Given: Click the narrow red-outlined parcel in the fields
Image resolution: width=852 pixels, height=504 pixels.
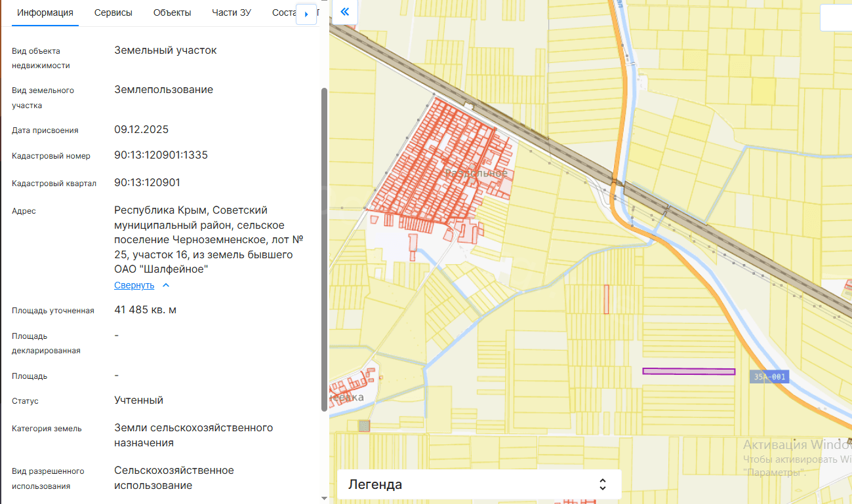Looking at the screenshot, I should pyautogui.click(x=607, y=299).
